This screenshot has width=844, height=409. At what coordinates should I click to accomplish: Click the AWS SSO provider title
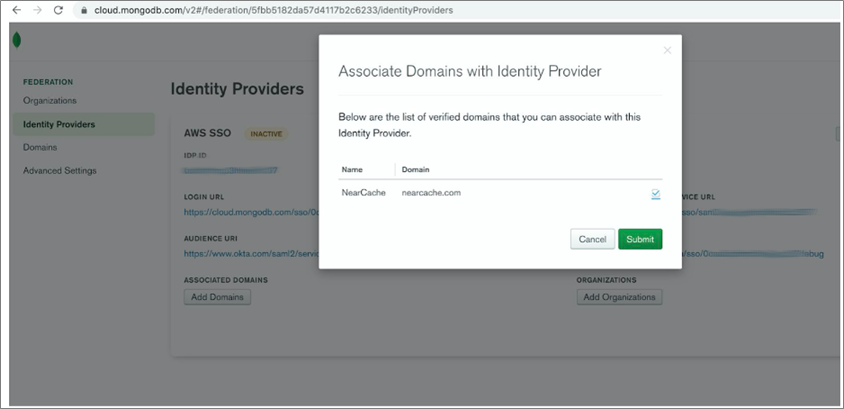[x=207, y=133]
